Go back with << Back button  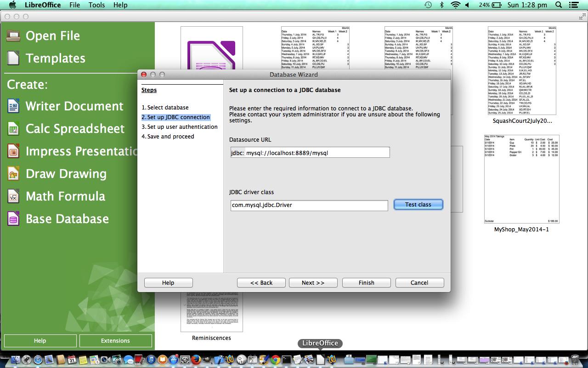click(x=261, y=283)
